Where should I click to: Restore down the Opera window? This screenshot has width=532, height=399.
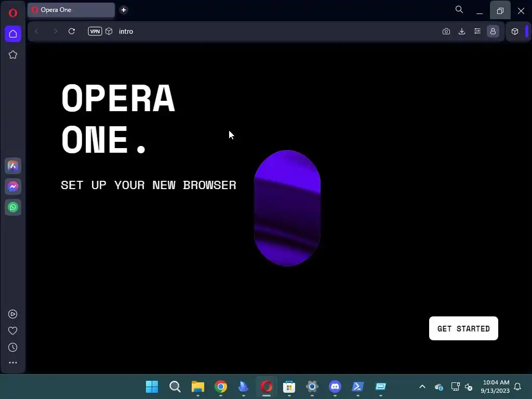click(500, 10)
